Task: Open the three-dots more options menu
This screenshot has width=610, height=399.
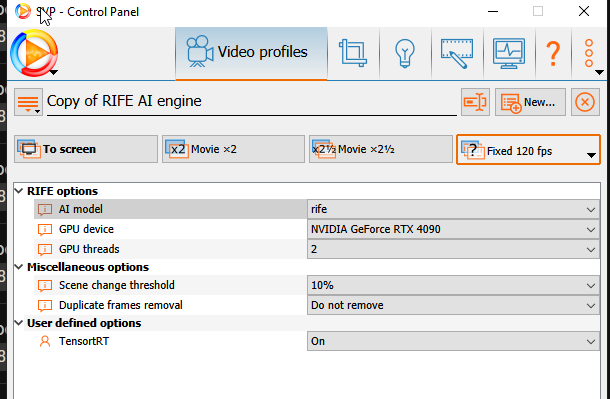Action: pos(589,53)
